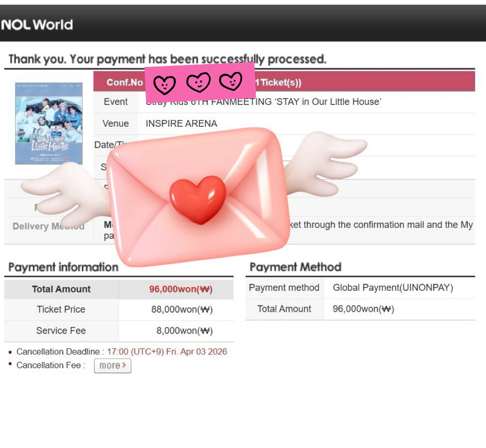Click the Payment Method heading

pos(295,267)
